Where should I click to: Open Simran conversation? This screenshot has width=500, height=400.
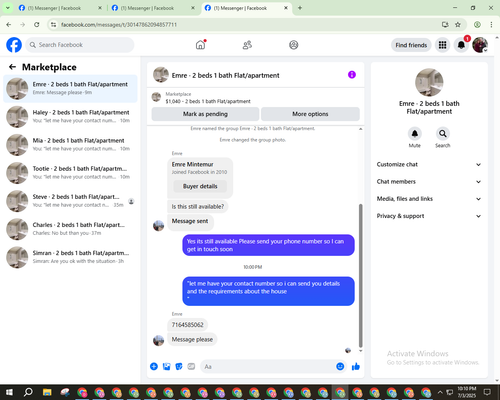click(70, 257)
